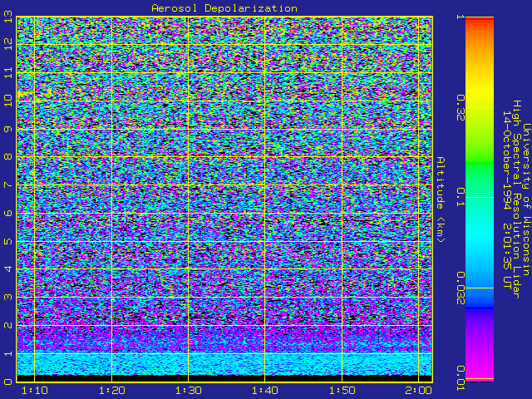This screenshot has height=399, width=532.
Task: Click the 1:20 time axis label
Action: click(112, 391)
